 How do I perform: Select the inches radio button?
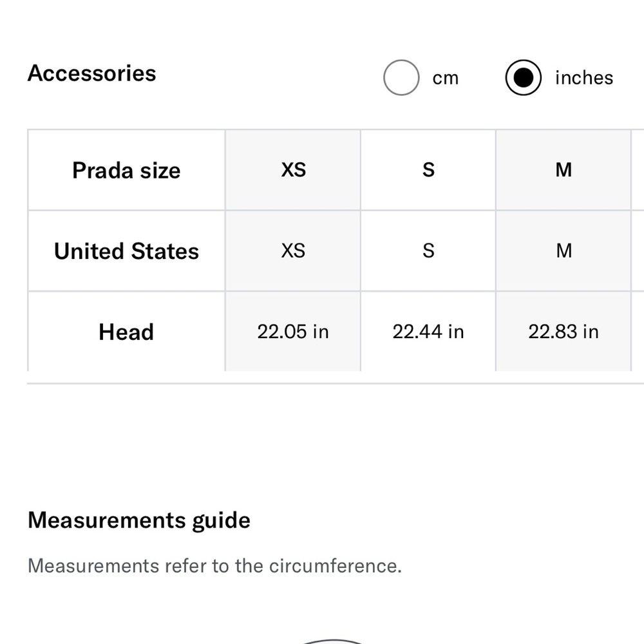click(523, 78)
